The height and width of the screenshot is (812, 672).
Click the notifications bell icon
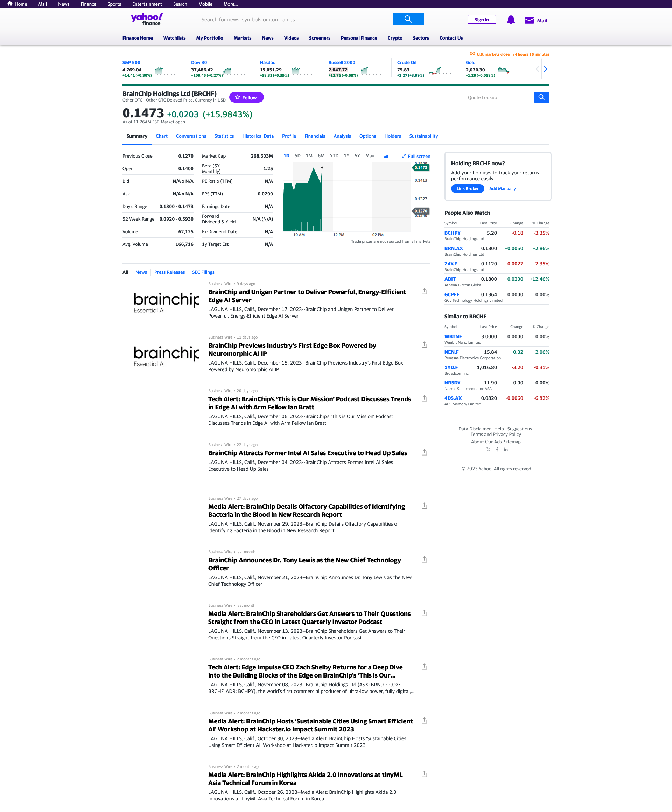(x=510, y=20)
